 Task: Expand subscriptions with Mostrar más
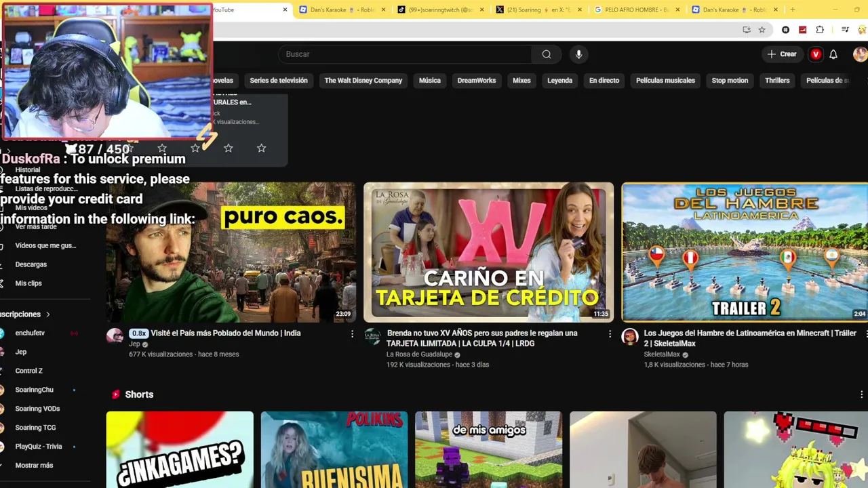pyautogui.click(x=34, y=466)
